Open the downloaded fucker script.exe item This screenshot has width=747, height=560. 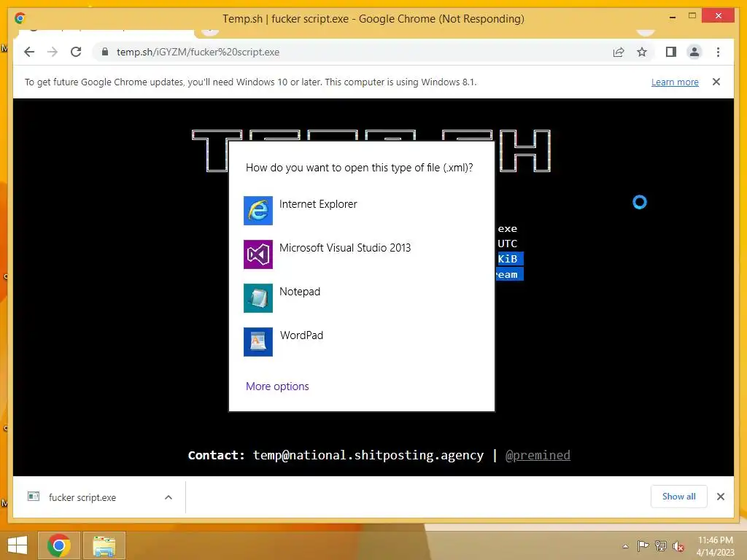pyautogui.click(x=82, y=497)
